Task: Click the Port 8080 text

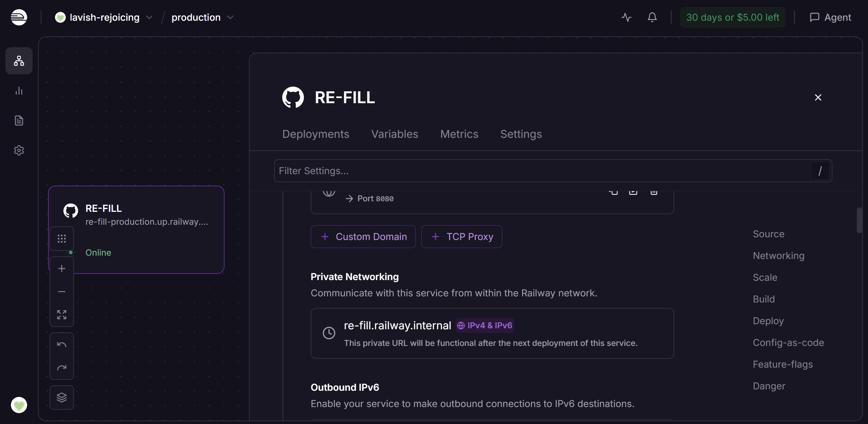Action: (x=375, y=199)
